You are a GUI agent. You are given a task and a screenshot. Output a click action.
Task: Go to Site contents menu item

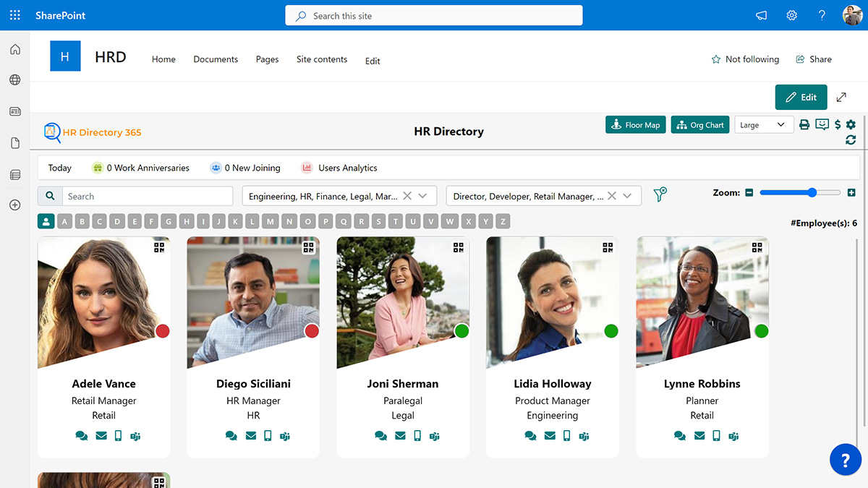[322, 59]
